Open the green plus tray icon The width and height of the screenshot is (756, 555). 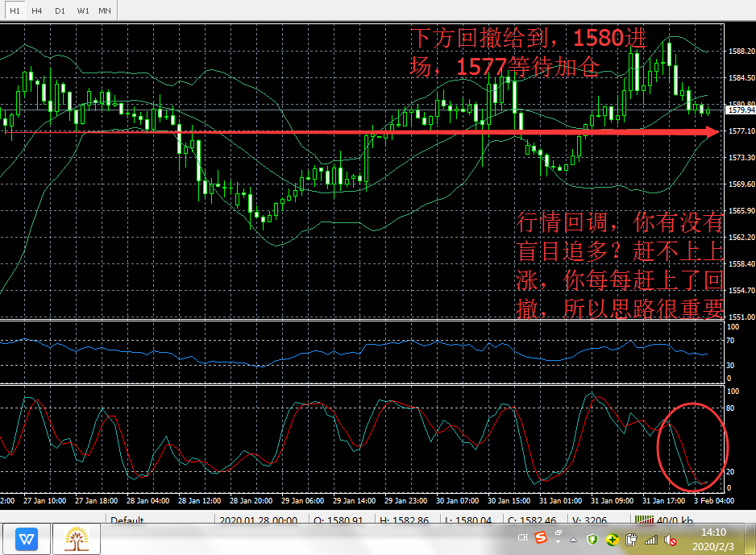[x=612, y=540]
